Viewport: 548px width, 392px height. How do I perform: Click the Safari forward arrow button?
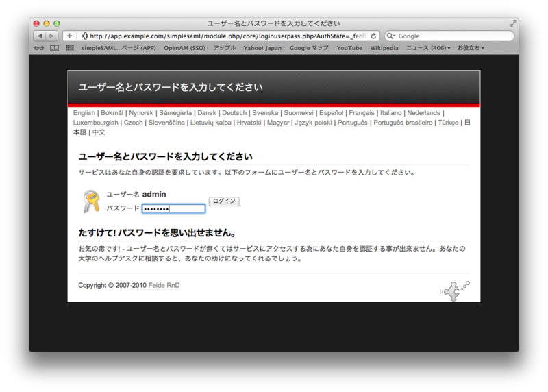pos(52,36)
